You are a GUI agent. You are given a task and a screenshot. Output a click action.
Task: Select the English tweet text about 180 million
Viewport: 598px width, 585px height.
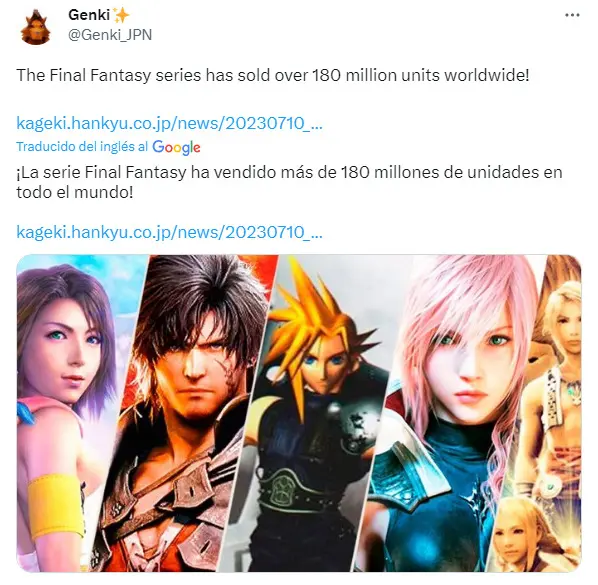point(273,75)
